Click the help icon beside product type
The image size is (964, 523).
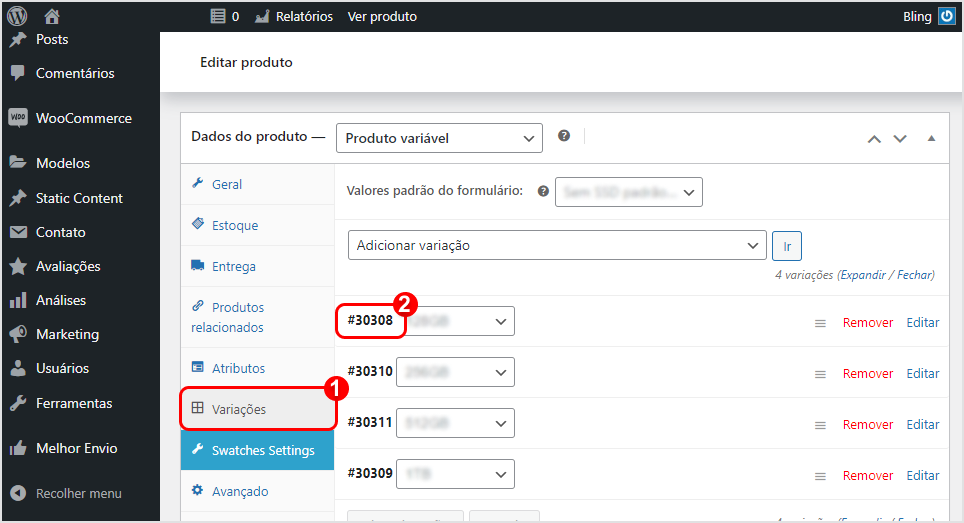pos(564,136)
